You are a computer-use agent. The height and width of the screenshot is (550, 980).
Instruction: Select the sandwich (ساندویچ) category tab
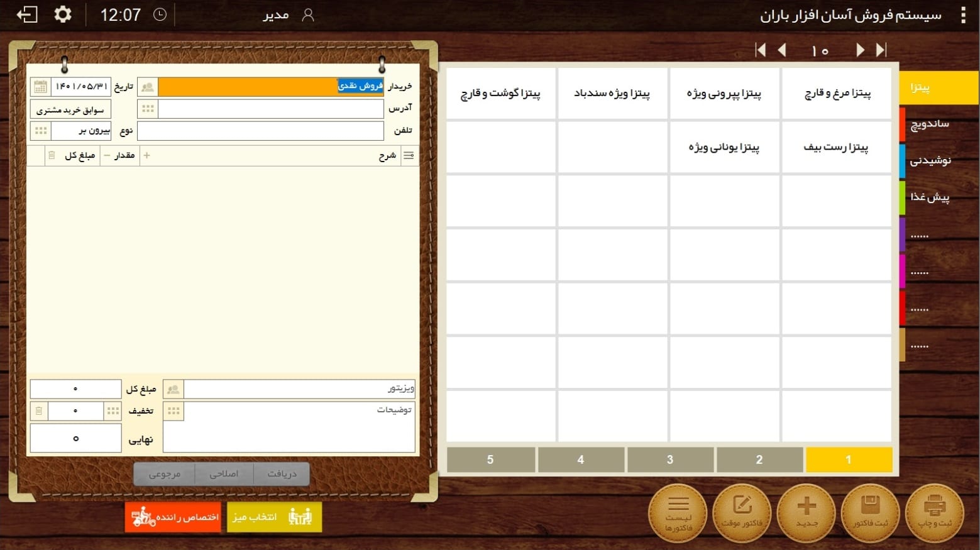(x=930, y=124)
